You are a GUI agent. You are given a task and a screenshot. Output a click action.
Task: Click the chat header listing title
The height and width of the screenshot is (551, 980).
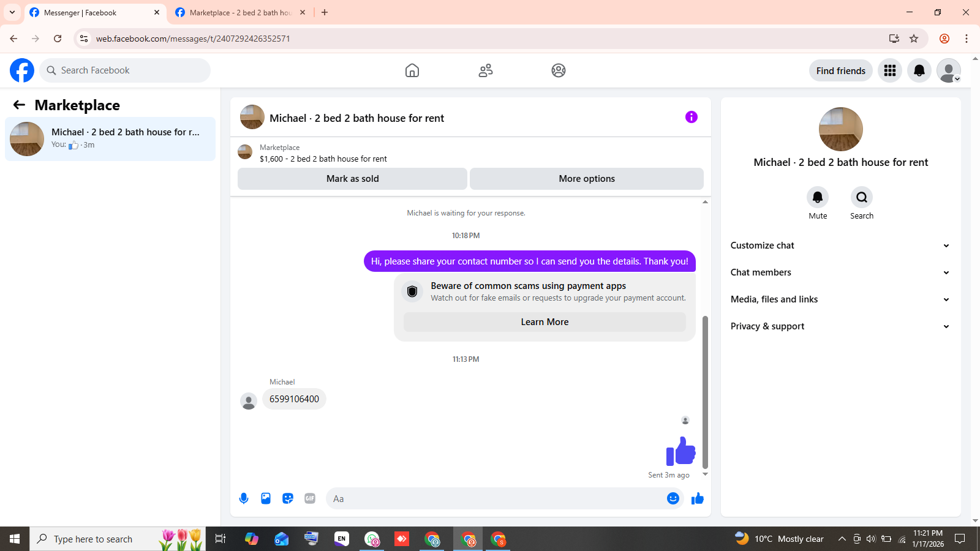point(356,118)
